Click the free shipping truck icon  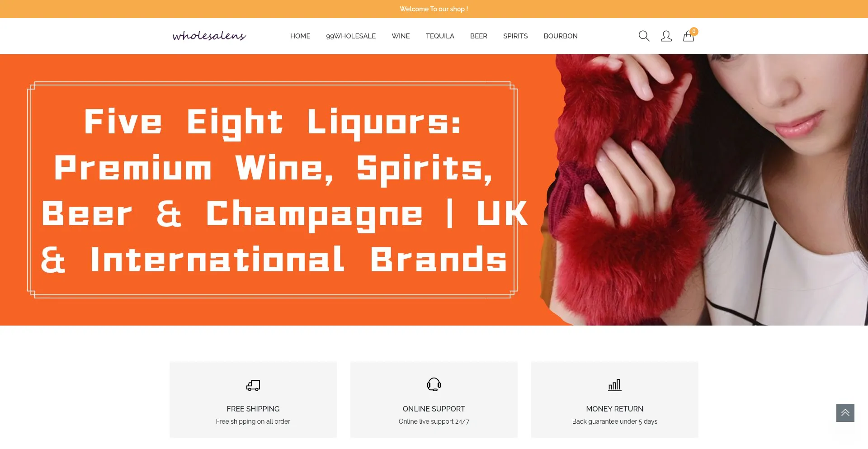pos(253,385)
